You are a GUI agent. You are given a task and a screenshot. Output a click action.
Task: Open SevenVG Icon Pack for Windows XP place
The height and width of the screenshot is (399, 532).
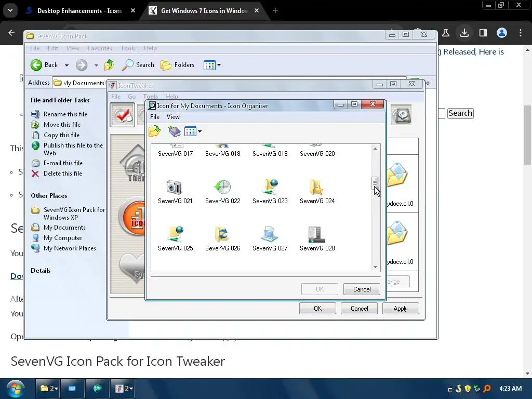click(74, 214)
